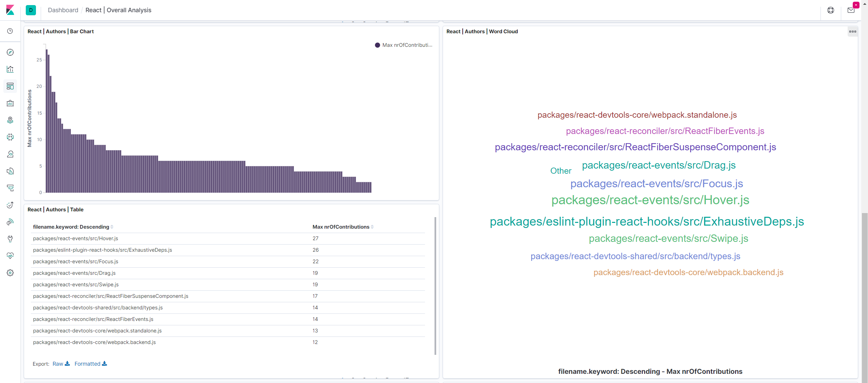The height and width of the screenshot is (383, 868).
Task: Open the Kibana home logo
Action: pos(10,10)
